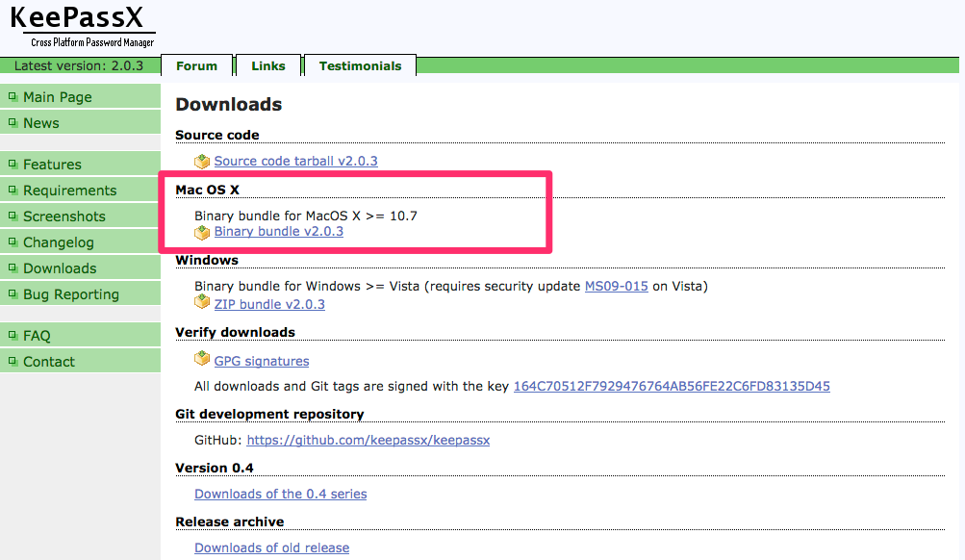The height and width of the screenshot is (560, 965).
Task: Click the bullet icon next to Features
Action: click(13, 164)
